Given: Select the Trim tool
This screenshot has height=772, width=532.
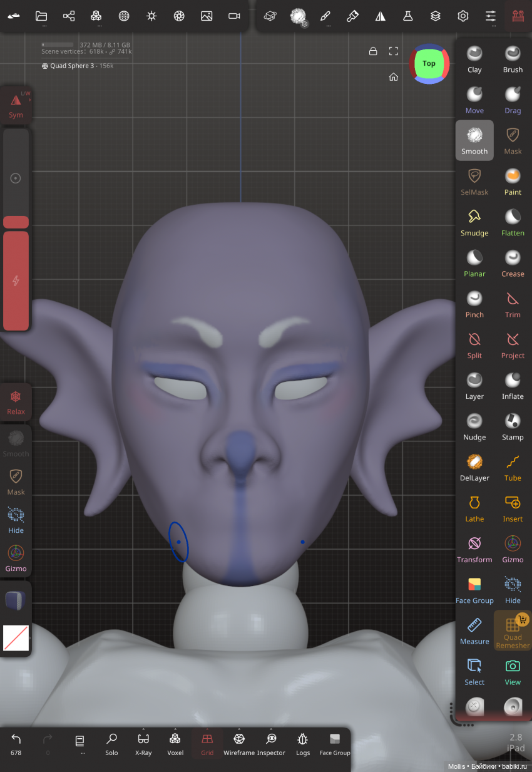Looking at the screenshot, I should click(x=513, y=304).
